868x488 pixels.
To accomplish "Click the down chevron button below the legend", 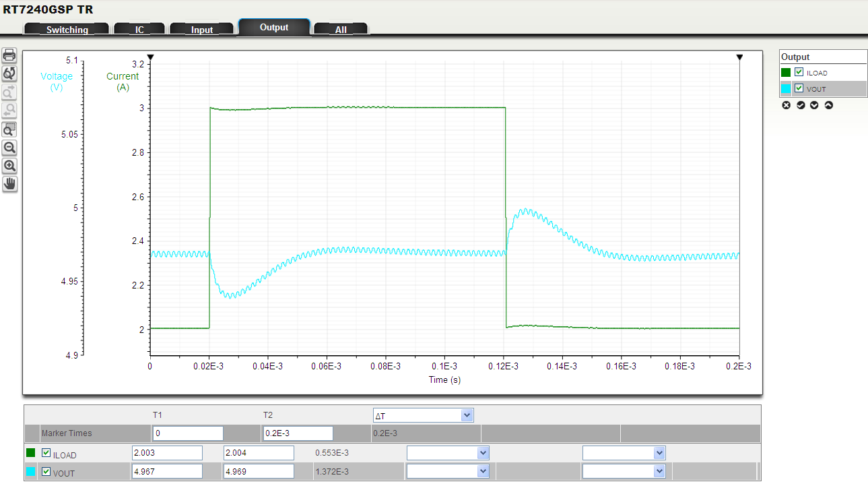I will click(814, 104).
